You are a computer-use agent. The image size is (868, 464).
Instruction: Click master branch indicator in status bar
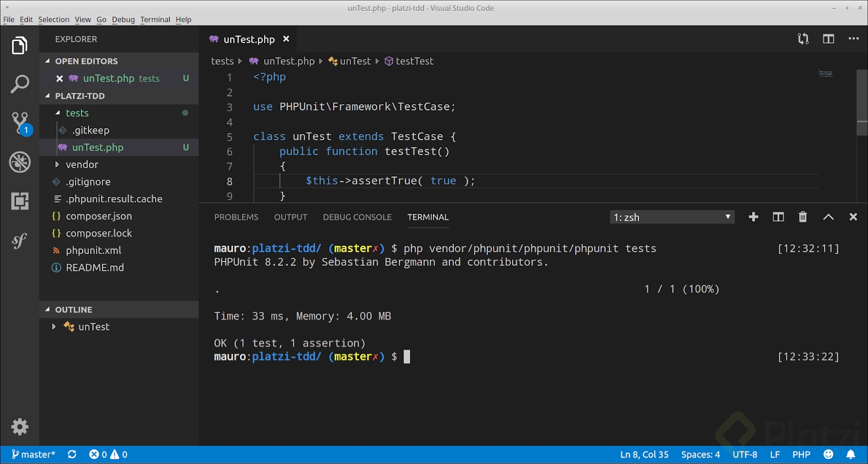point(33,455)
